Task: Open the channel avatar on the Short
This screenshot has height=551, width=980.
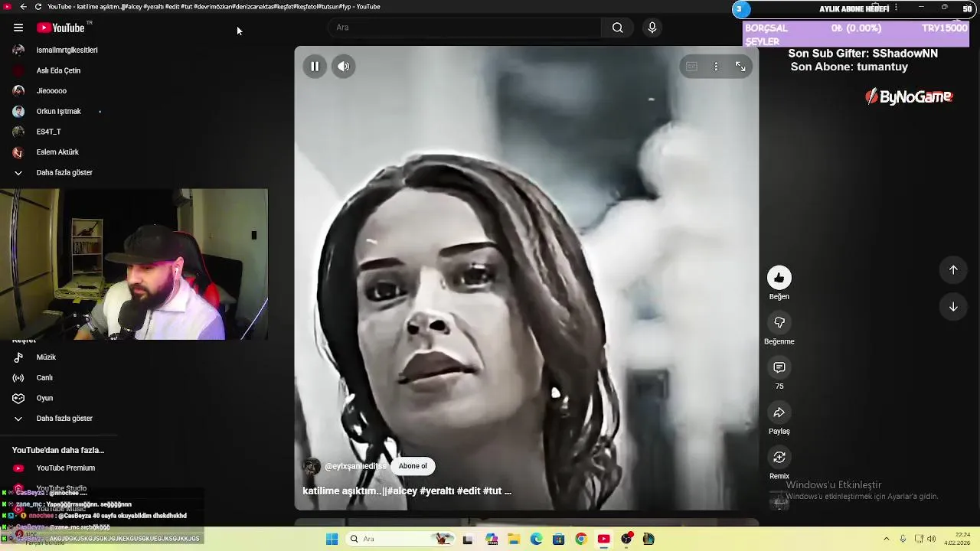Action: click(311, 466)
